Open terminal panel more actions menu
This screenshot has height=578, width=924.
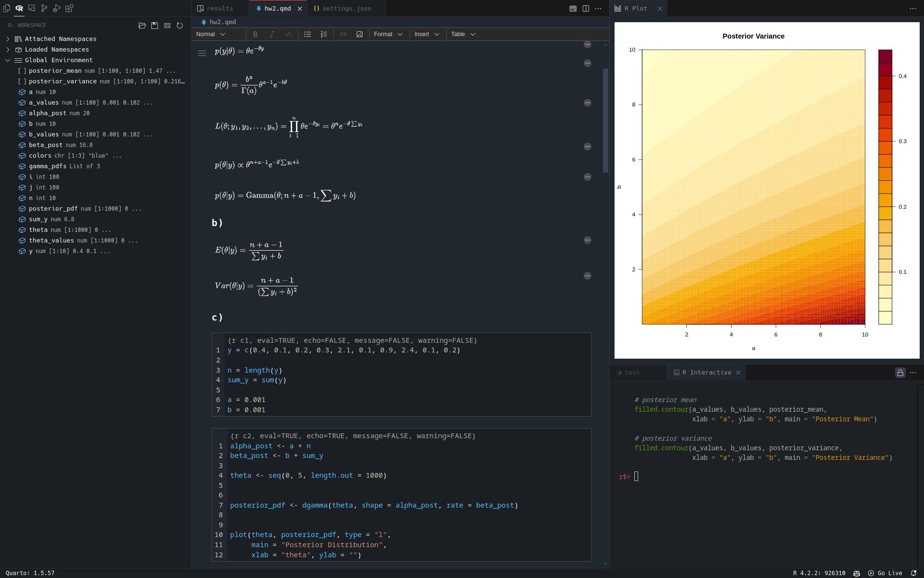pos(913,373)
